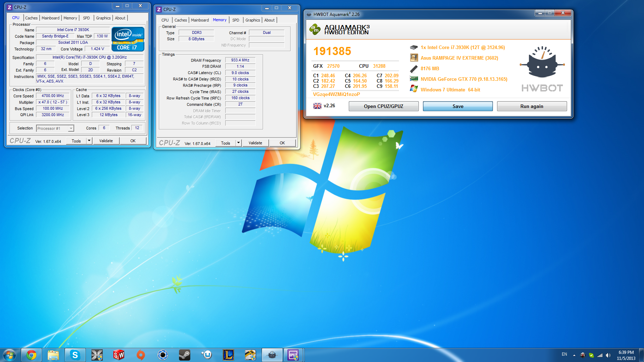Click the Aquamark score 191385
This screenshot has width=644, height=362.
332,51
